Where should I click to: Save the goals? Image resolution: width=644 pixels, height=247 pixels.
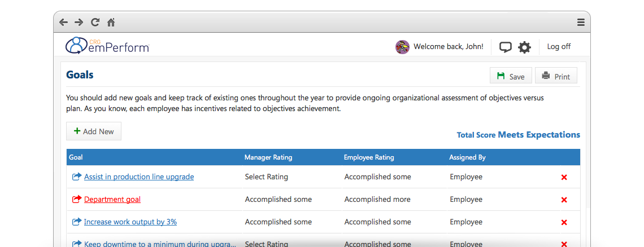click(511, 77)
